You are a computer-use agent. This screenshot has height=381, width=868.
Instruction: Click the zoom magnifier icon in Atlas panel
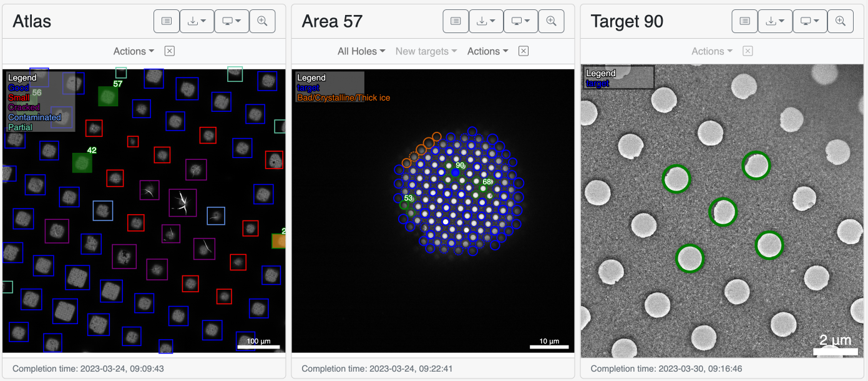coord(262,21)
